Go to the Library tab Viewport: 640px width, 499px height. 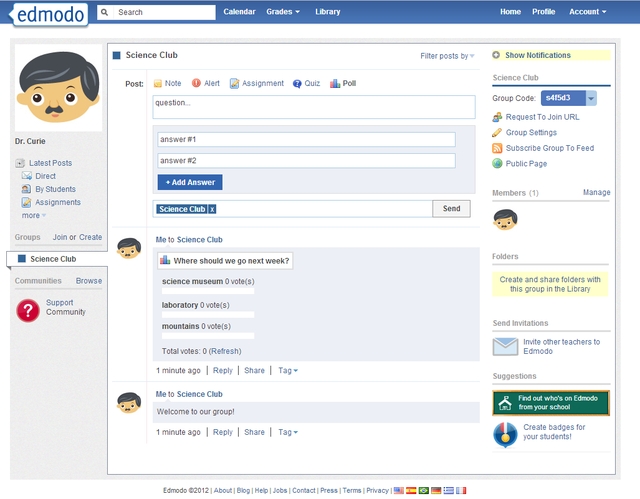[x=327, y=12]
